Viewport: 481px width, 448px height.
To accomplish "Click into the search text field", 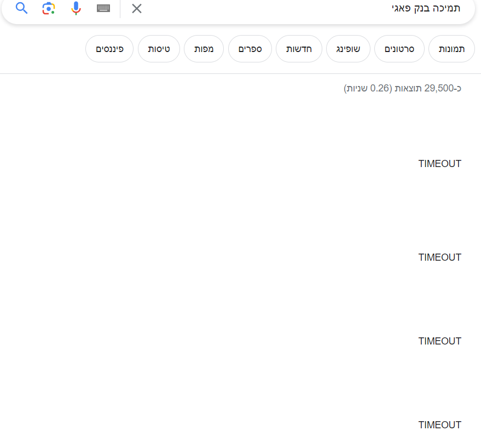I will (x=304, y=8).
